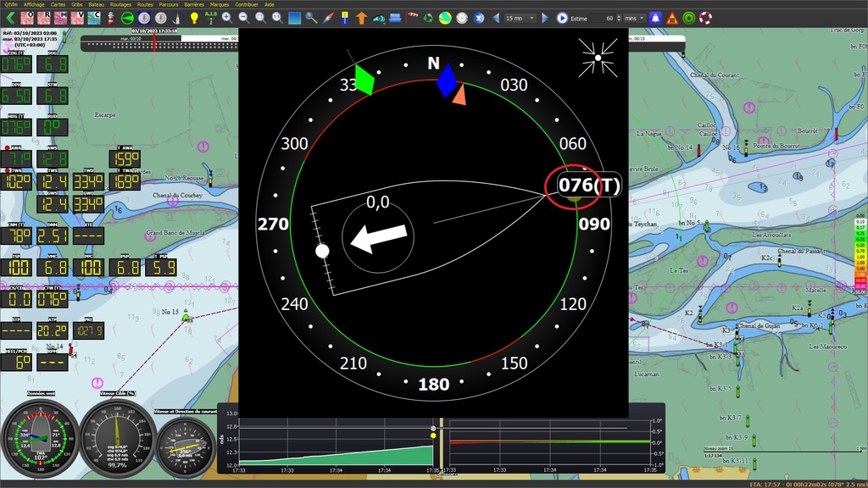
Task: Click the green recycle arrows icon
Action: [x=428, y=18]
